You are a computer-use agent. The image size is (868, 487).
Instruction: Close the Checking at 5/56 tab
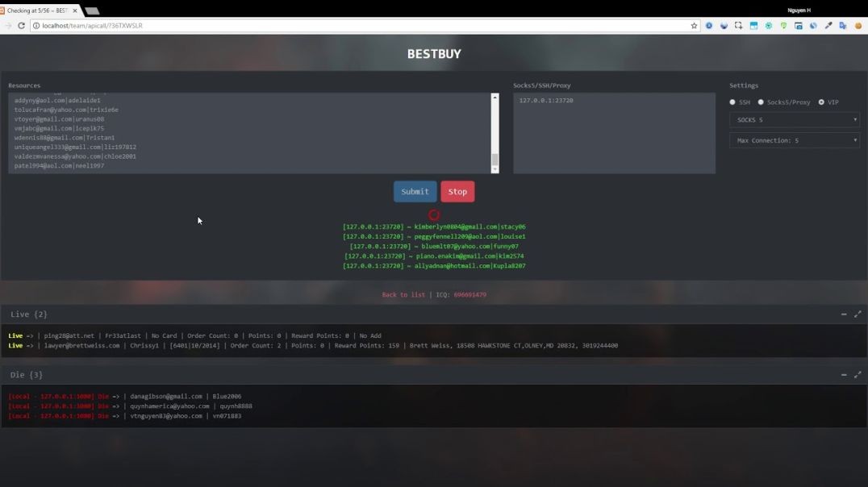click(x=75, y=10)
